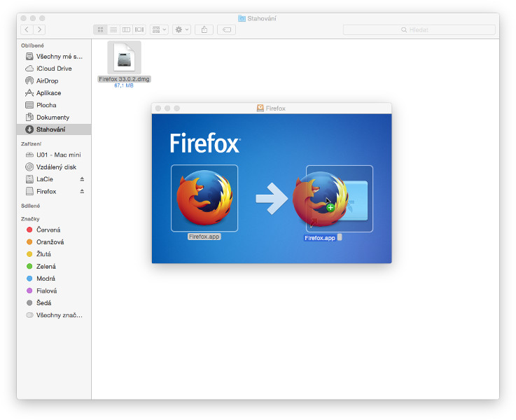Select the Žlutá yellow tag
This screenshot has width=516, height=420.
(x=54, y=254)
